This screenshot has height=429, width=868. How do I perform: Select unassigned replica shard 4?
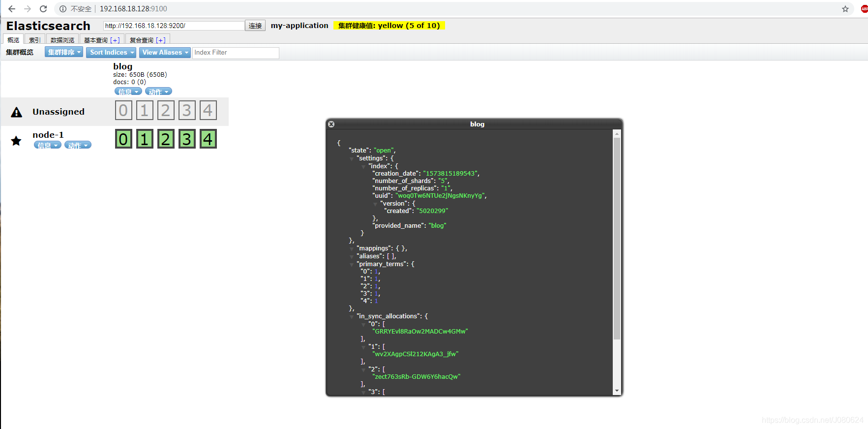(x=208, y=110)
